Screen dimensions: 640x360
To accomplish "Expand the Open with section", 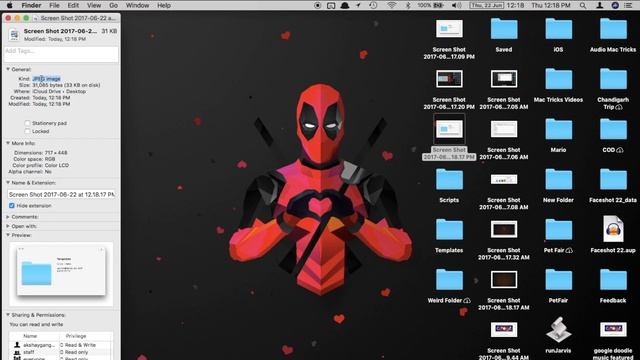I will 8,226.
